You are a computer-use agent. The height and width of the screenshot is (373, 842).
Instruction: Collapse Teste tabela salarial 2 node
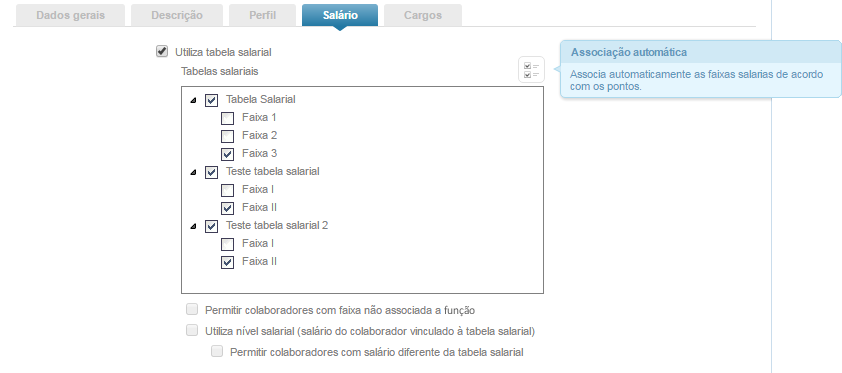[193, 226]
